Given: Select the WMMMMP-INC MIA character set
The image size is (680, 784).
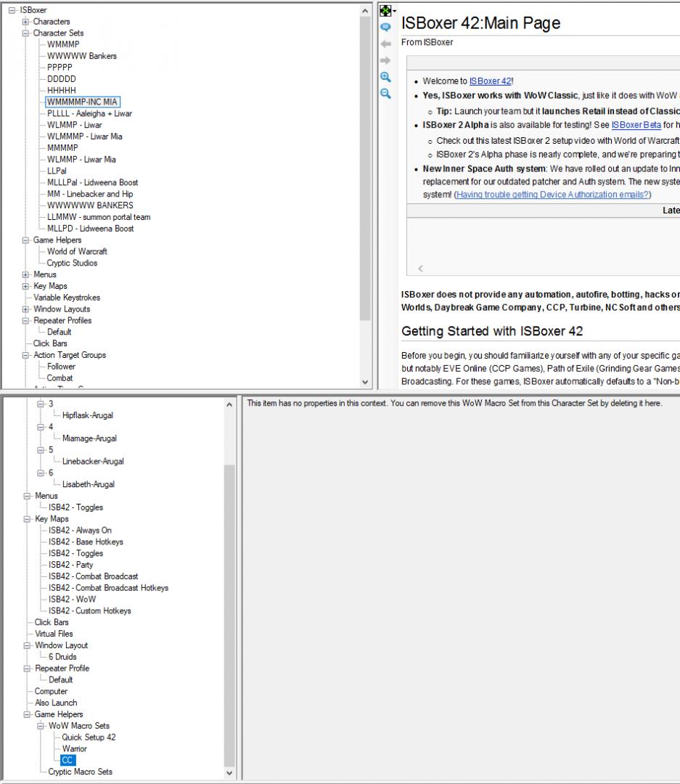Looking at the screenshot, I should click(x=83, y=102).
